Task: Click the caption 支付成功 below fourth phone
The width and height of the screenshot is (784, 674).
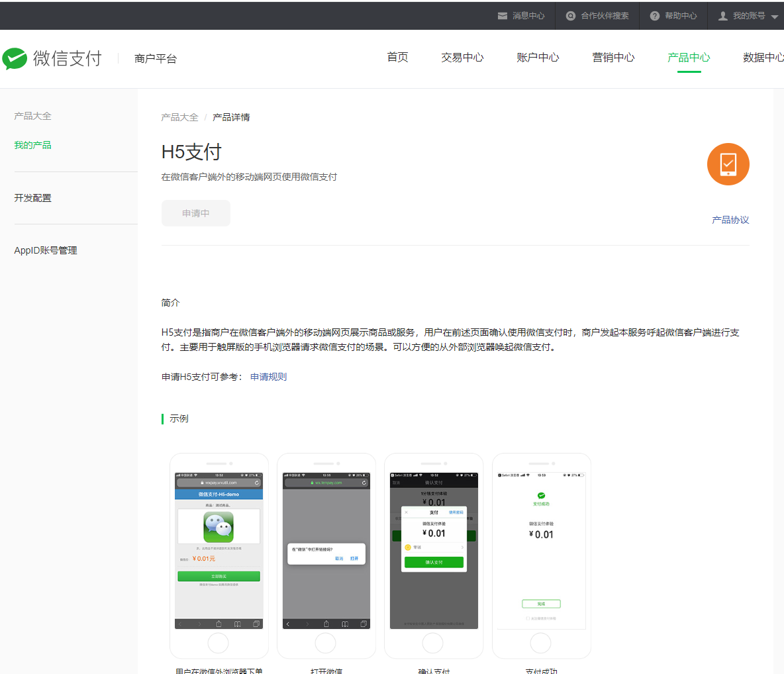Action: coord(542,671)
